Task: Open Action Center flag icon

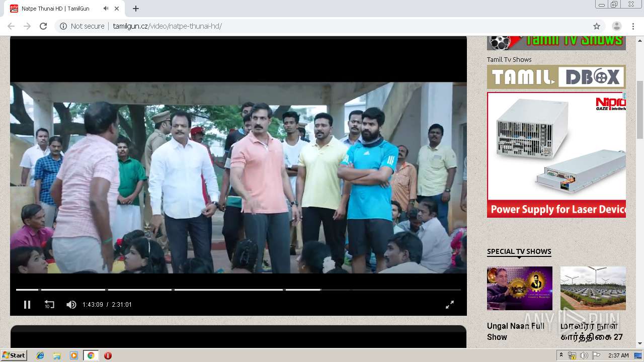Action: [596, 355]
